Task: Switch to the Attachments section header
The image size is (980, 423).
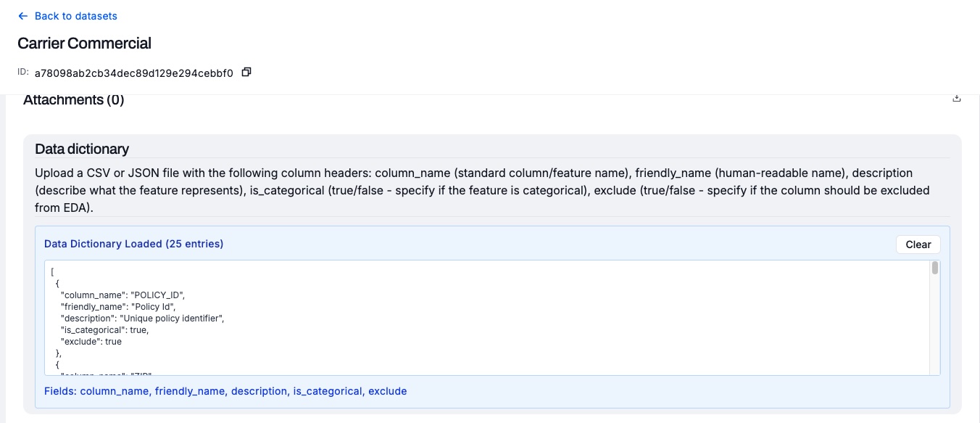Action: coord(72,99)
